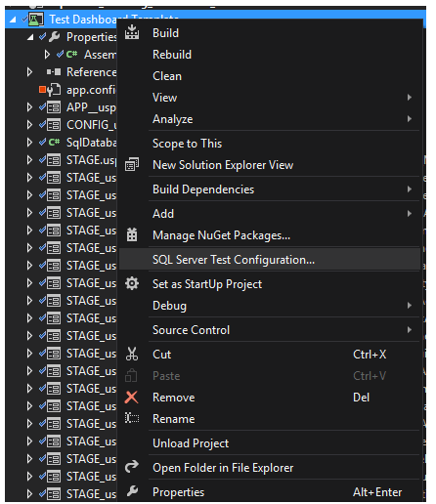Click the app.config file icon
This screenshot has width=436, height=504.
point(54,90)
